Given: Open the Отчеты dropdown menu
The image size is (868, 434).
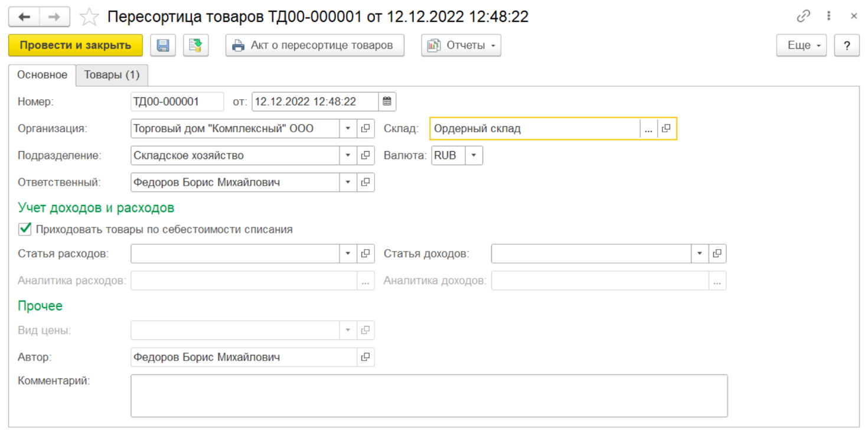Looking at the screenshot, I should coord(461,45).
